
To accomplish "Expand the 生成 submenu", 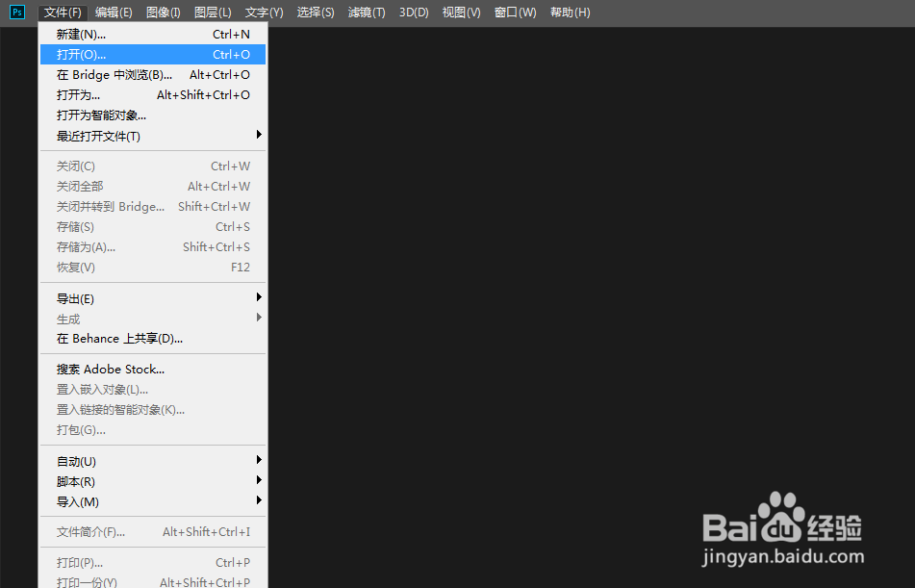I will point(153,319).
